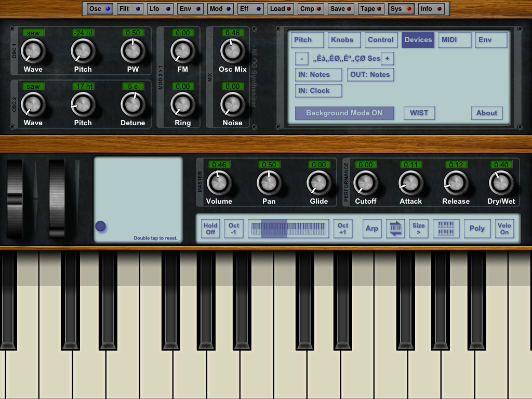532x399 pixels.
Task: Switch to the Knobs display tab
Action: (344, 39)
